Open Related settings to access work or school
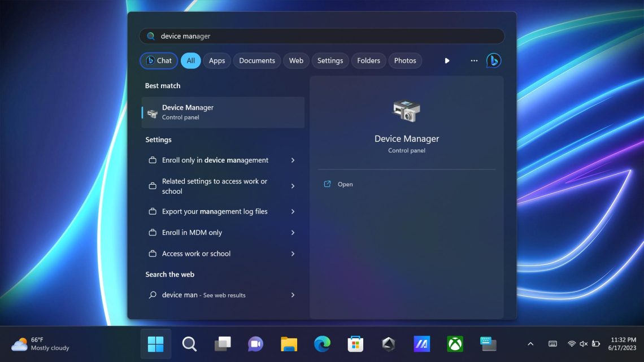The image size is (644, 362). click(x=223, y=186)
